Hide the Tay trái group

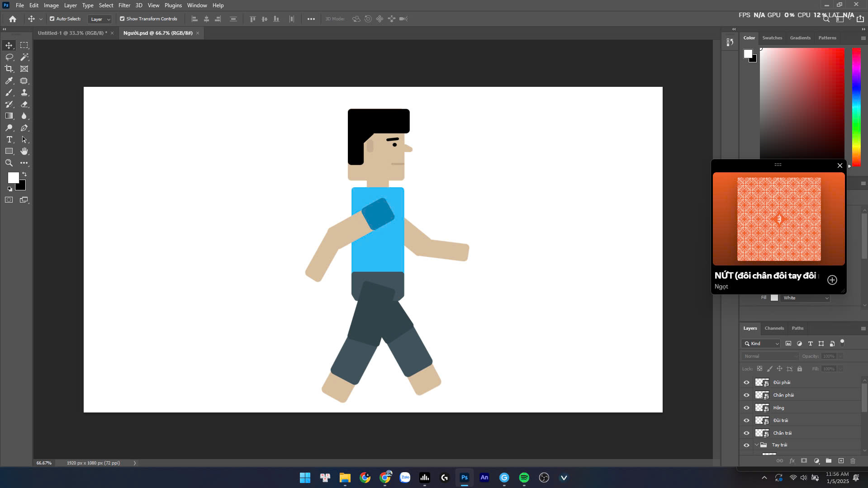pos(746,445)
